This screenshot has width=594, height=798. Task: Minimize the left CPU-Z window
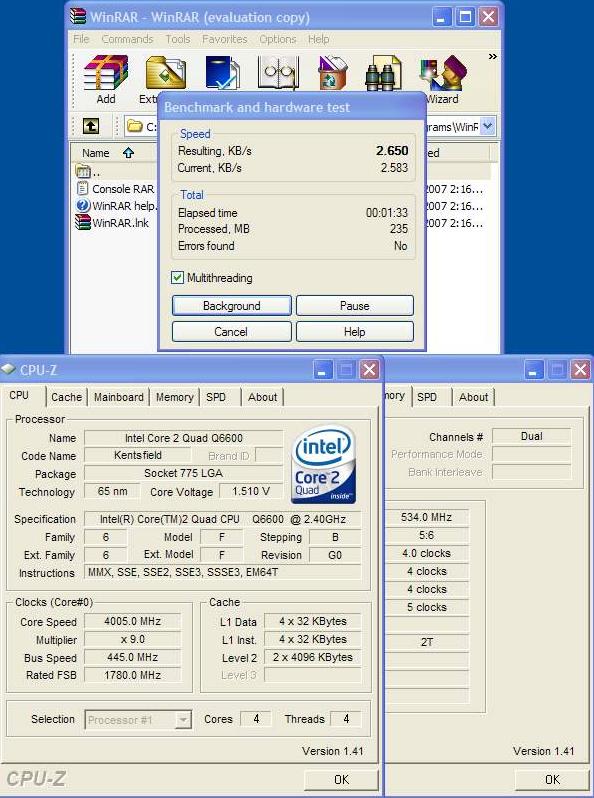click(x=322, y=370)
